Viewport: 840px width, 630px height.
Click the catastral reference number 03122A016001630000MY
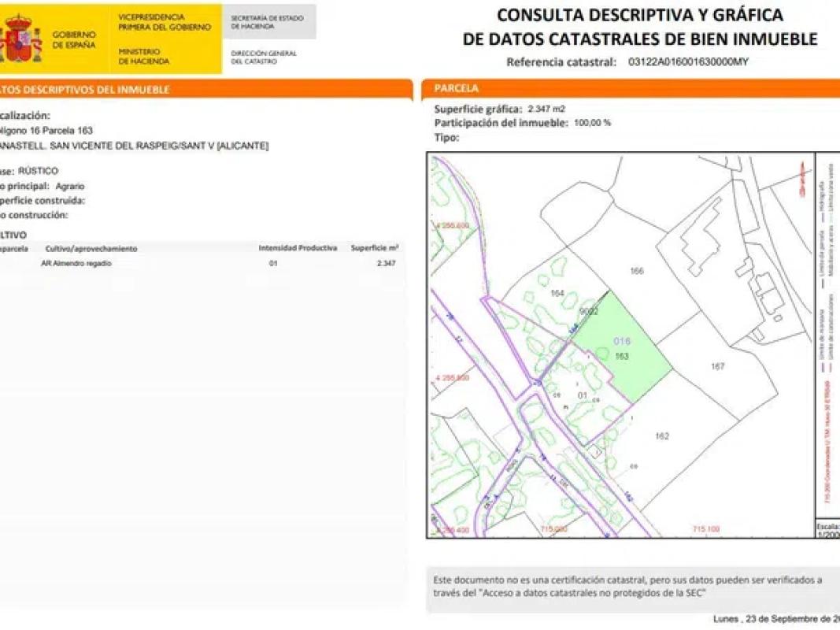(688, 61)
